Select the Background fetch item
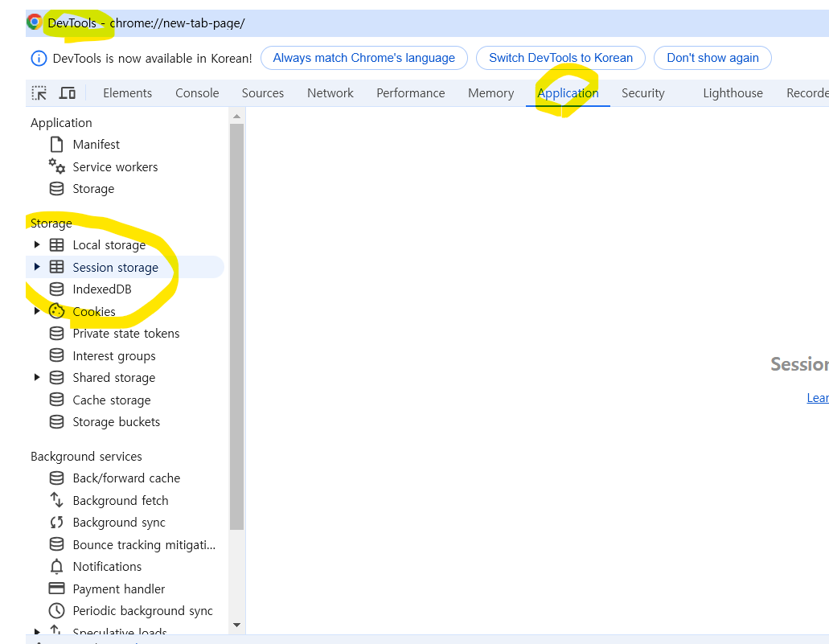 click(x=121, y=501)
